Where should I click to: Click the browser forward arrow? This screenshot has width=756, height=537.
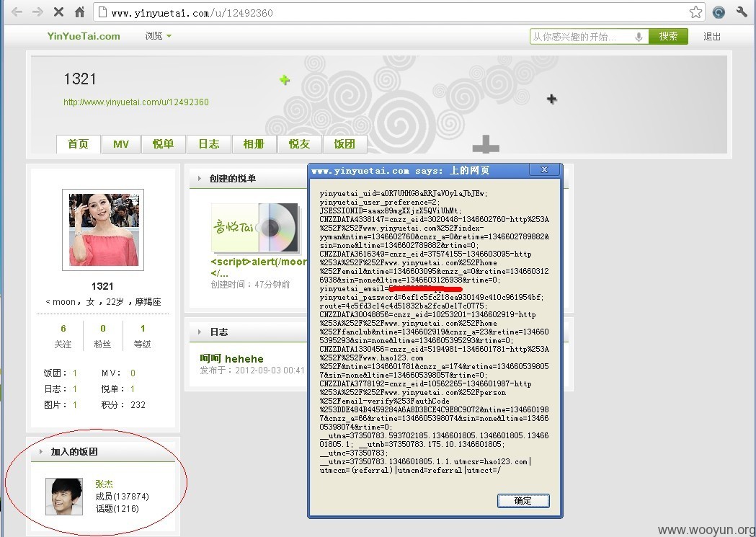pos(37,12)
